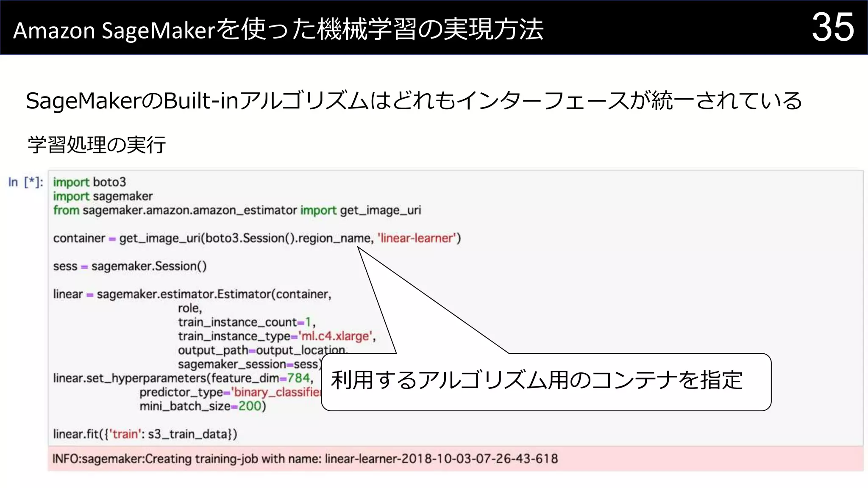
Task: Click the 'container = get_image_uri(...)' code line
Action: point(257,238)
